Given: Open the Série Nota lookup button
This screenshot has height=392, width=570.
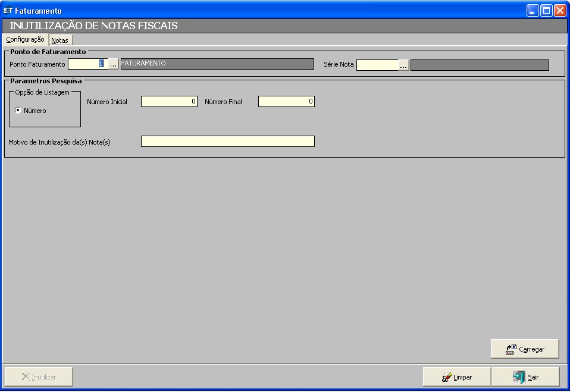Looking at the screenshot, I should 403,65.
